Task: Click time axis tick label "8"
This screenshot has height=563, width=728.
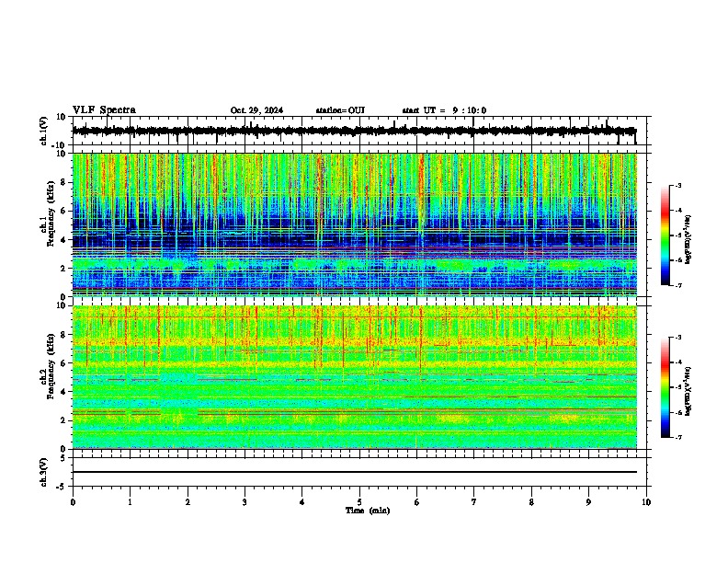Action: 531,502
